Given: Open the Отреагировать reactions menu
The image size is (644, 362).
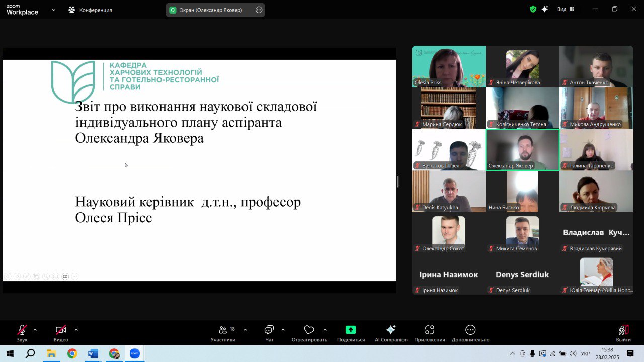Looking at the screenshot, I should coord(309,333).
